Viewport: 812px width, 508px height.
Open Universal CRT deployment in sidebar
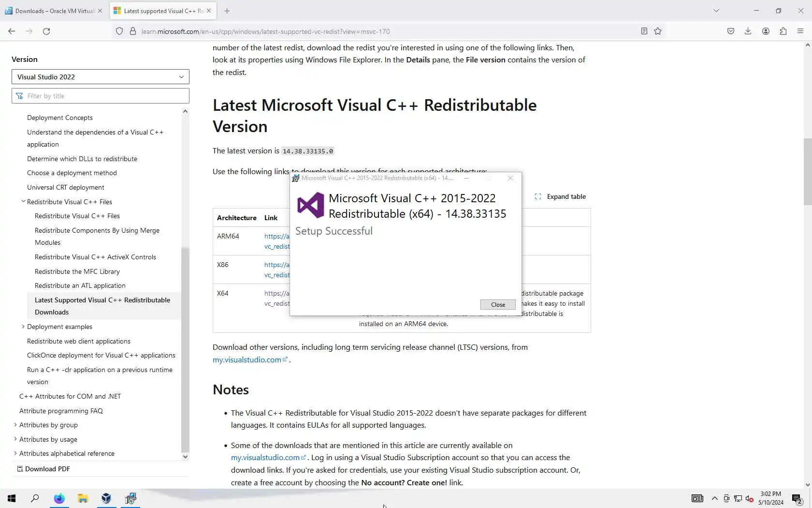[66, 187]
